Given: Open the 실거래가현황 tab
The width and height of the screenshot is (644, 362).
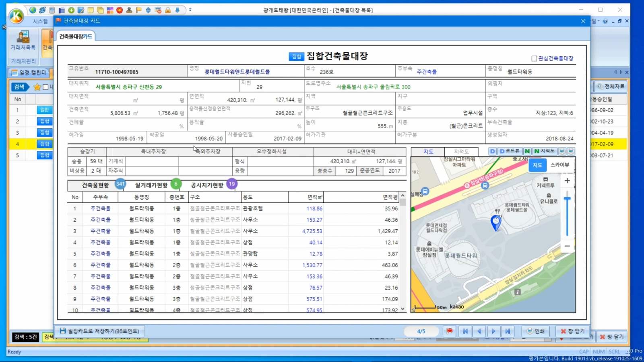Looking at the screenshot, I should coord(151,185).
